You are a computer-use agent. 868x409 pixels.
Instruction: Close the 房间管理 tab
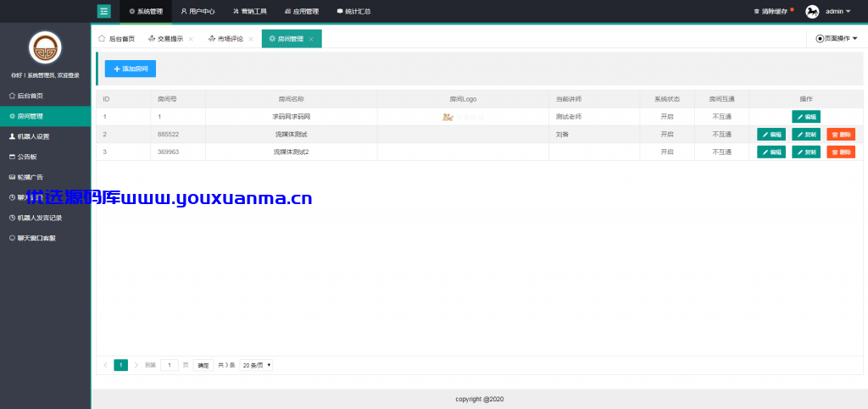[311, 39]
